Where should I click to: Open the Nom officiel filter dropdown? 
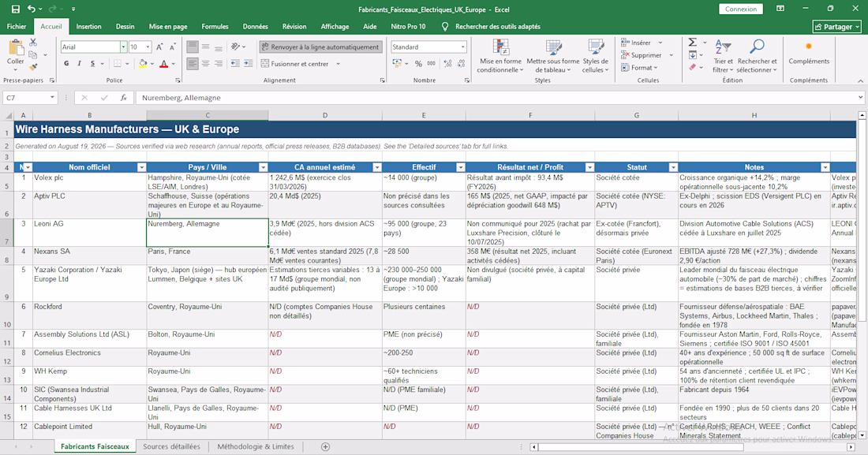(x=141, y=167)
